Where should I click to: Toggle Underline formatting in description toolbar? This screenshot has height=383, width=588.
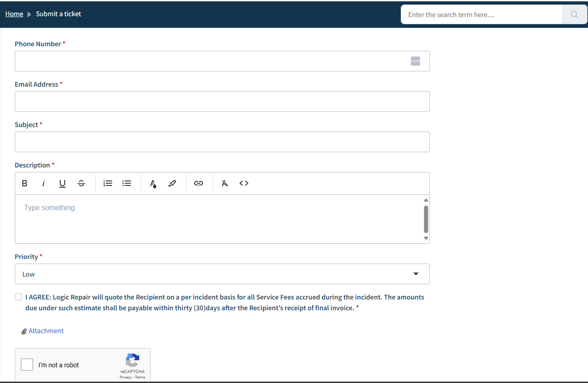click(x=62, y=183)
